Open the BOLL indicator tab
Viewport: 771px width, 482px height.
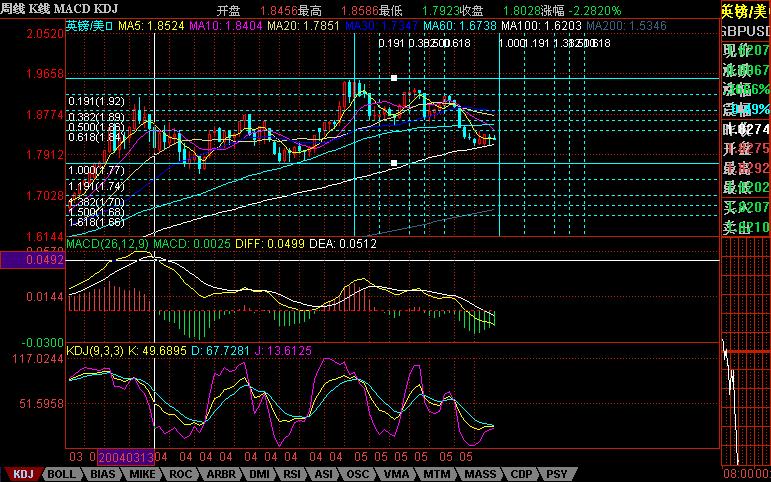pyautogui.click(x=61, y=474)
